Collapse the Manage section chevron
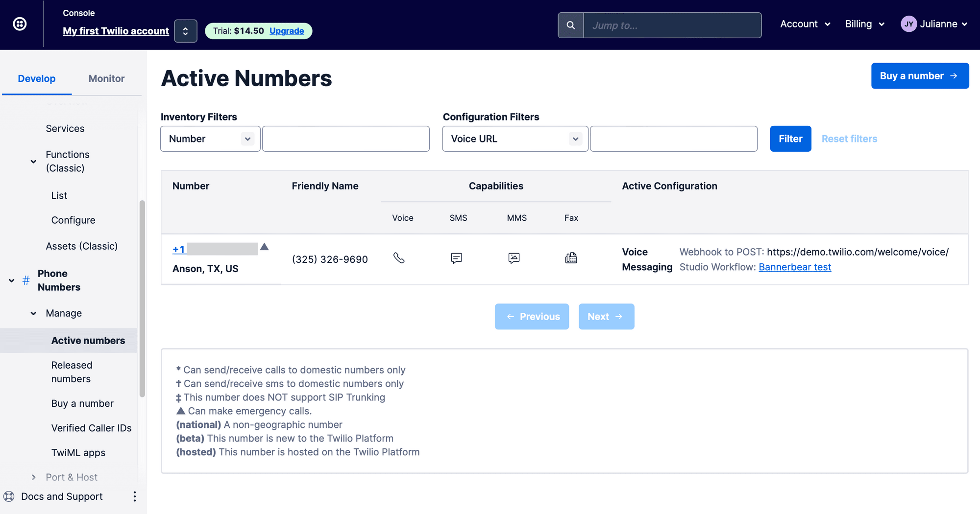 click(x=33, y=313)
